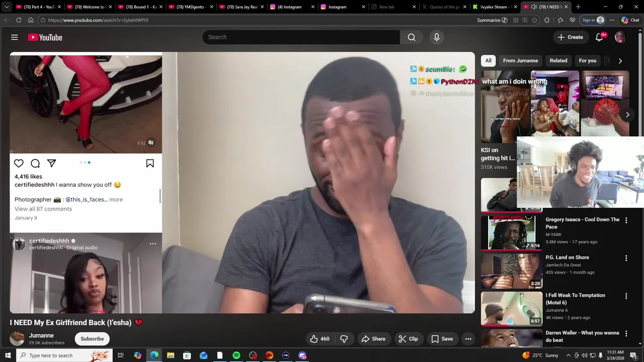The image size is (644, 362).
Task: Share the video
Action: pos(373,339)
